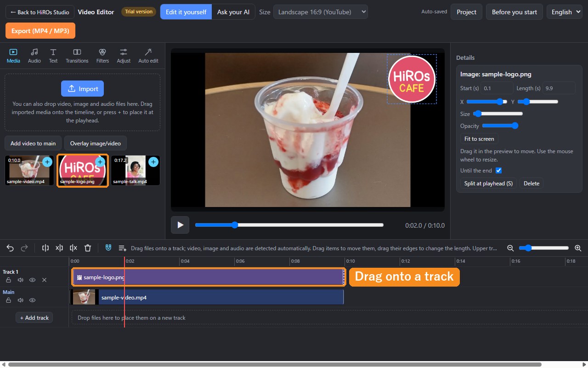Hide Track 1 with its eye icon
Image resolution: width=588 pixels, height=368 pixels.
[x=32, y=280]
